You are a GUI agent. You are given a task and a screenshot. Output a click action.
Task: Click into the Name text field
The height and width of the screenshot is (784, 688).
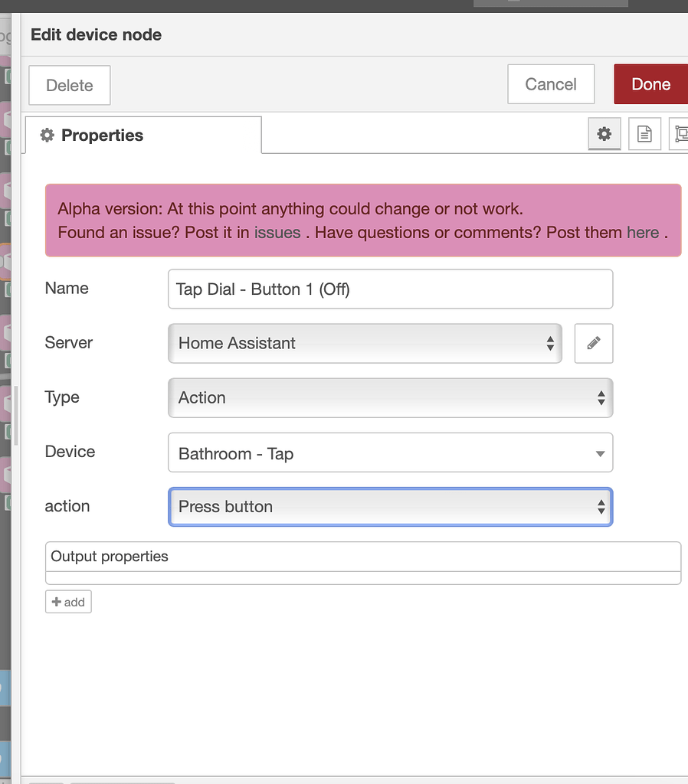390,289
